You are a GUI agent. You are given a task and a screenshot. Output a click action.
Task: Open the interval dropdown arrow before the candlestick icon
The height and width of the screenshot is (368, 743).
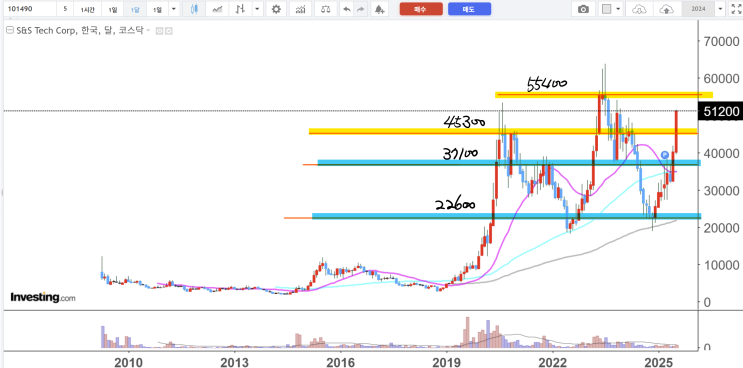(x=173, y=9)
